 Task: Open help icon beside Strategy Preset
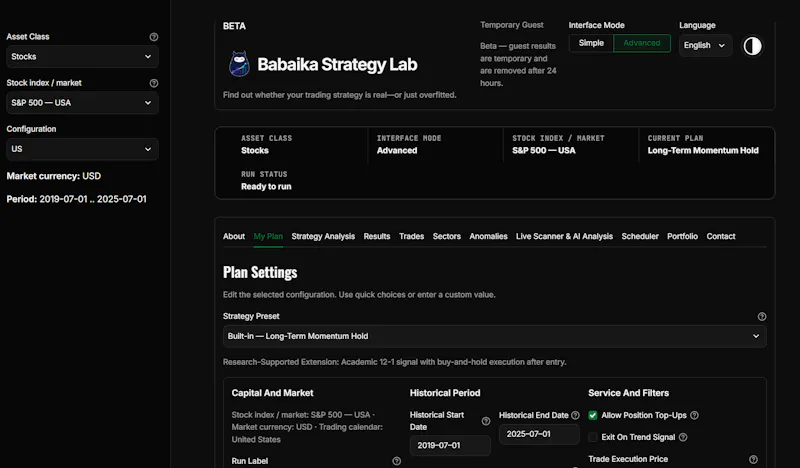click(762, 316)
